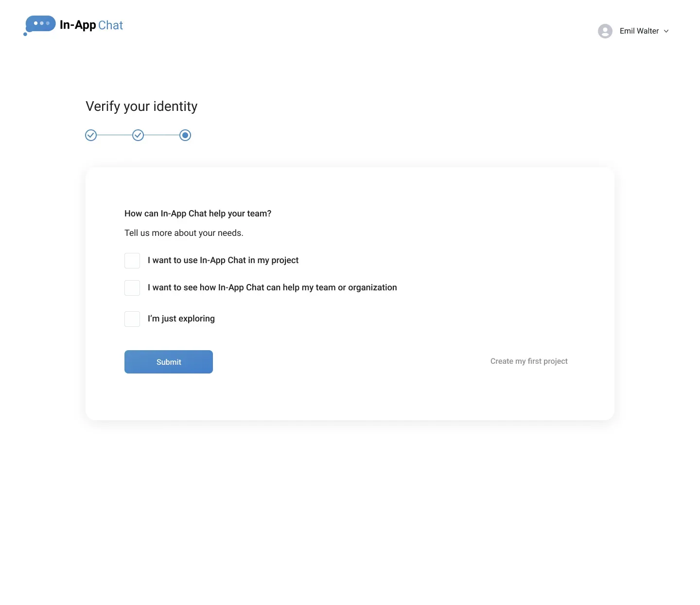The image size is (700, 605).
Task: Click the Verify your identity heading
Action: click(141, 107)
